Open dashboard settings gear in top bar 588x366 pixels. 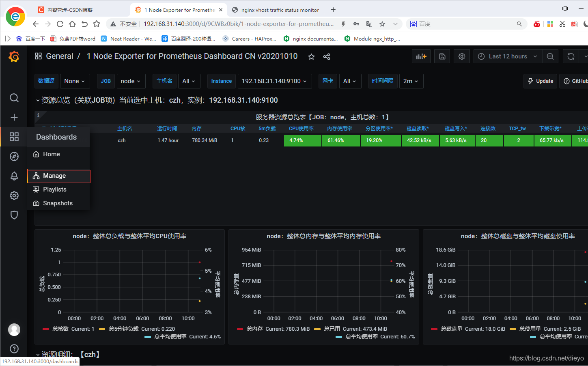click(462, 56)
